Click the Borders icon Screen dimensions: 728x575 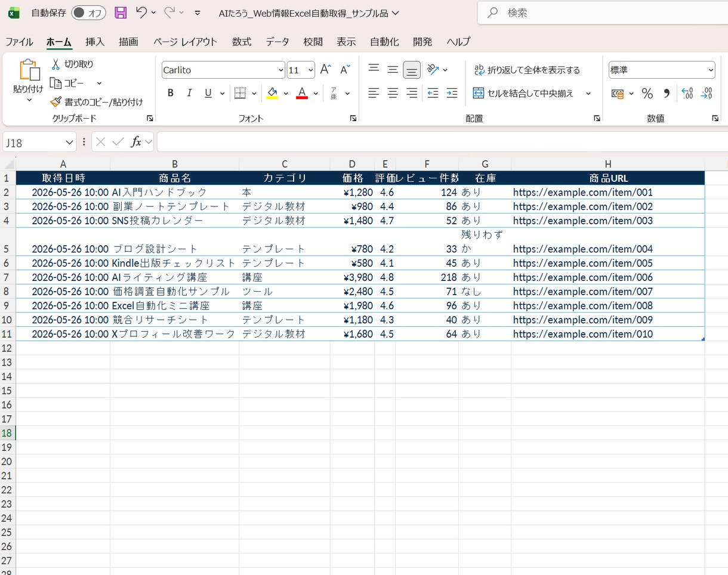coord(240,93)
